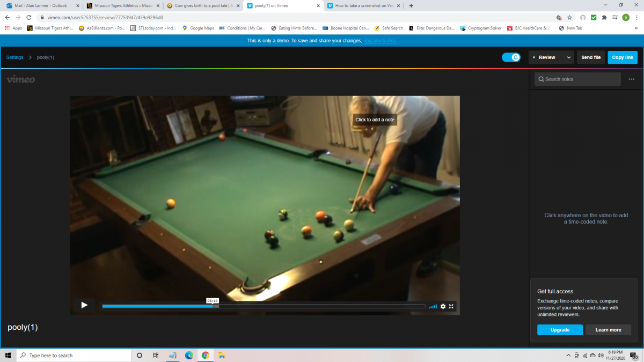Click the Copy link button
644x362 pixels.
[x=622, y=57]
